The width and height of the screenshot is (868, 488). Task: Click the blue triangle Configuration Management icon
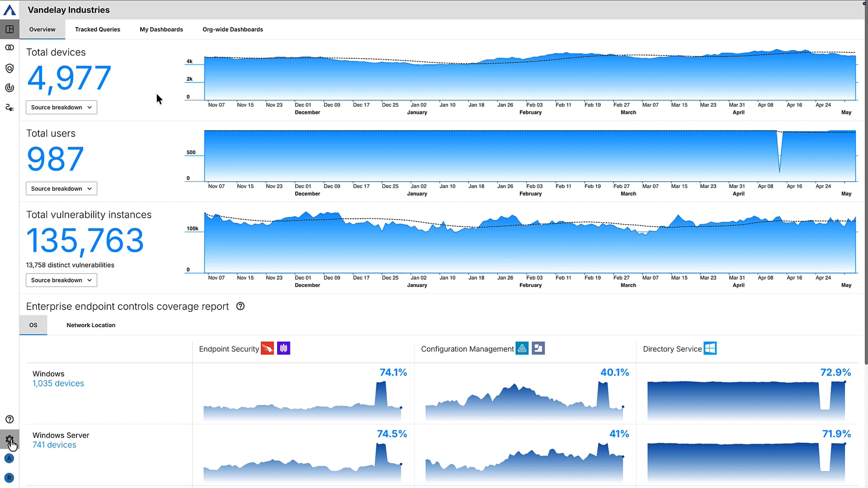[x=522, y=348]
